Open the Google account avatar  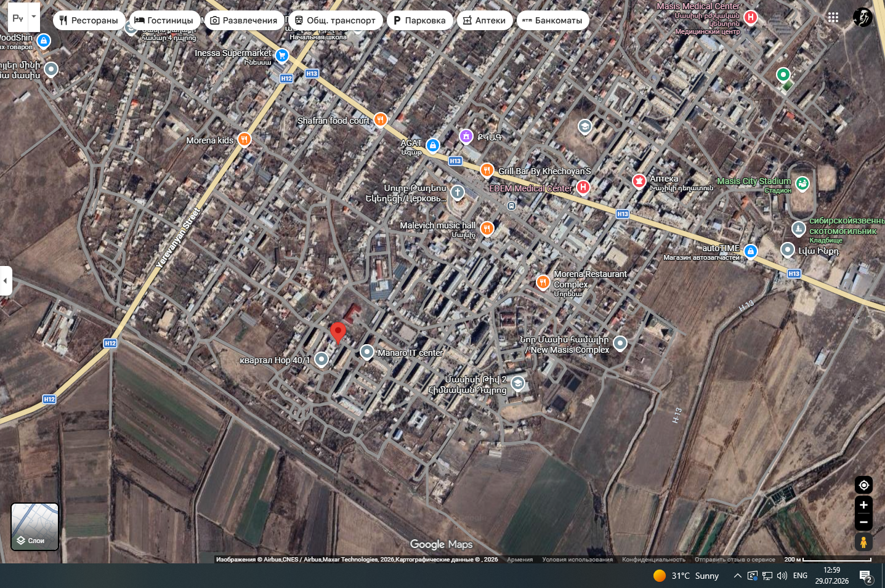863,17
